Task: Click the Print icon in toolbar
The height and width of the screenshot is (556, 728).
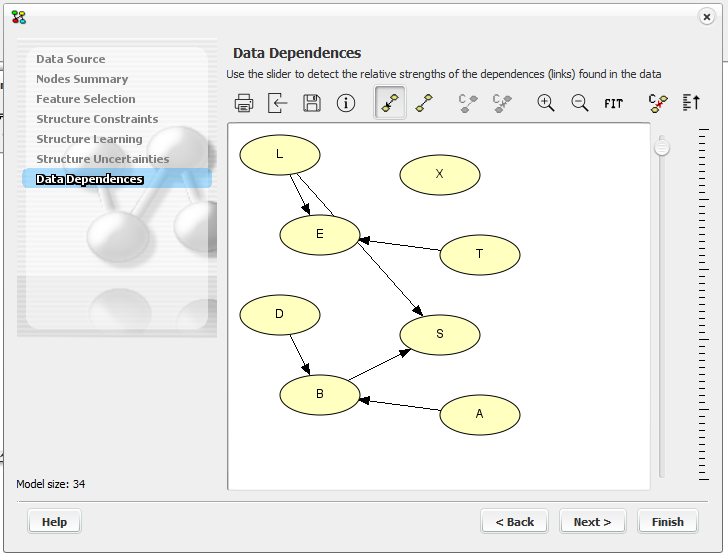Action: pos(244,103)
